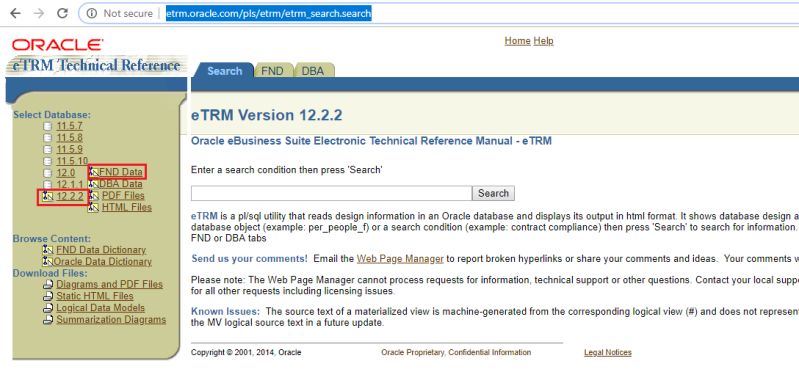
Task: Click the browser address bar URL
Action: [x=269, y=14]
